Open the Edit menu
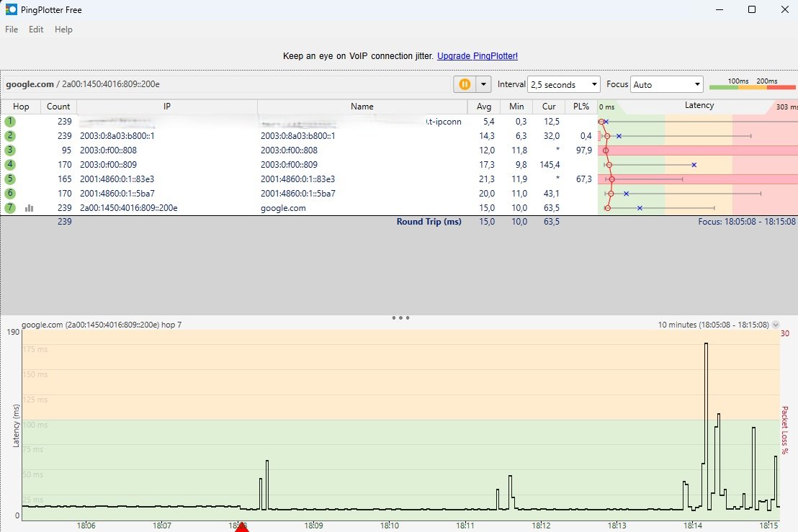This screenshot has width=798, height=532. tap(35, 30)
